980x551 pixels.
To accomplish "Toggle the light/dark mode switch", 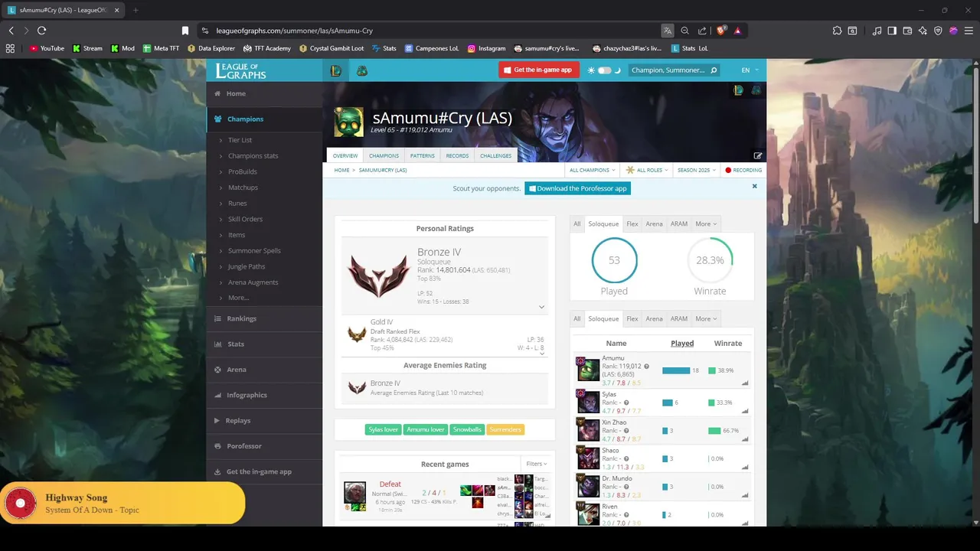I will (604, 70).
